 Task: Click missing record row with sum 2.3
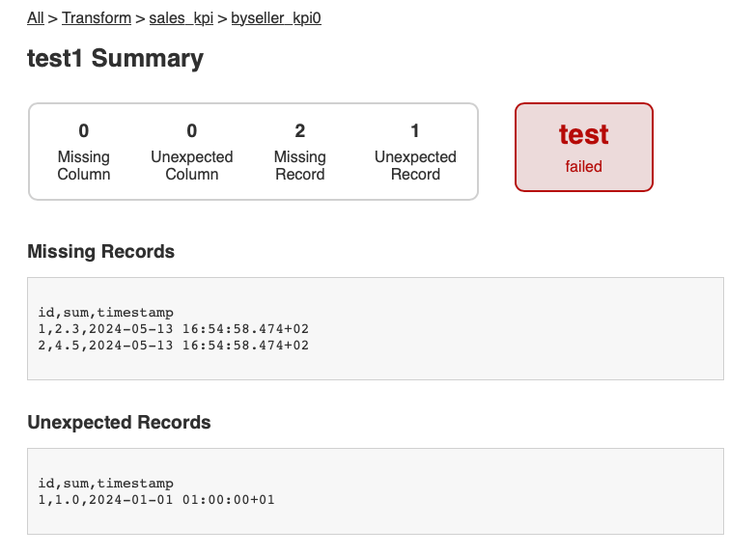[173, 328]
